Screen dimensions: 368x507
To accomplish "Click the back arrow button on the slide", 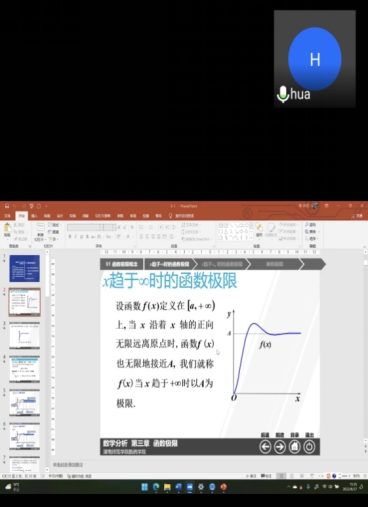I will click(265, 447).
